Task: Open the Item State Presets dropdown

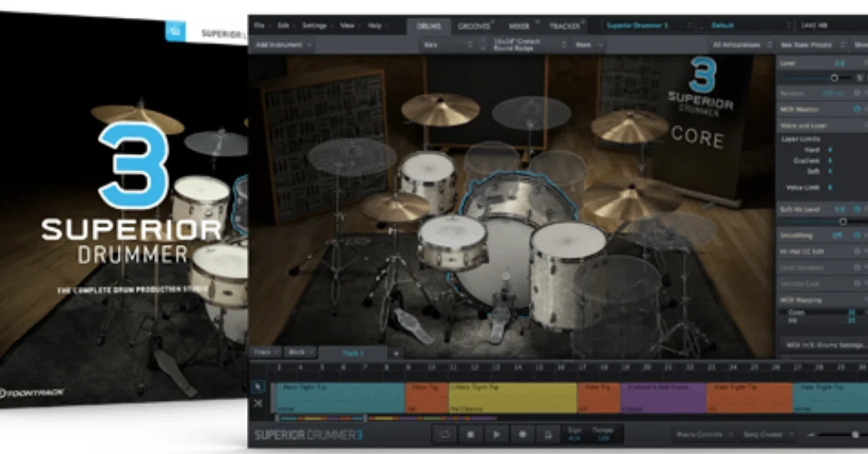Action: [812, 45]
